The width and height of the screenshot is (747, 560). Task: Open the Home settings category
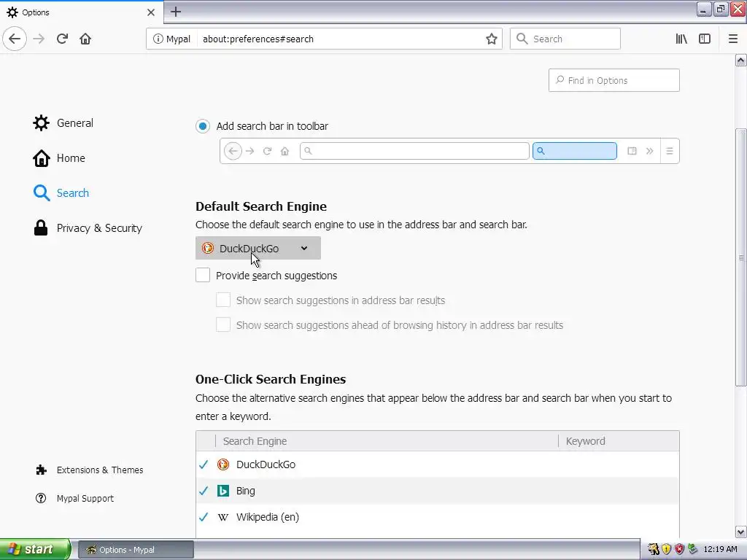click(x=59, y=158)
